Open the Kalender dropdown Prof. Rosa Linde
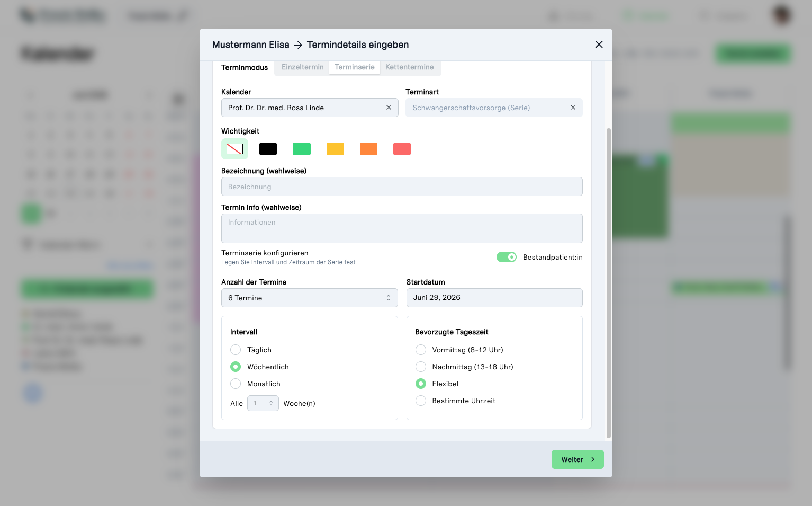The width and height of the screenshot is (812, 506). pyautogui.click(x=310, y=108)
